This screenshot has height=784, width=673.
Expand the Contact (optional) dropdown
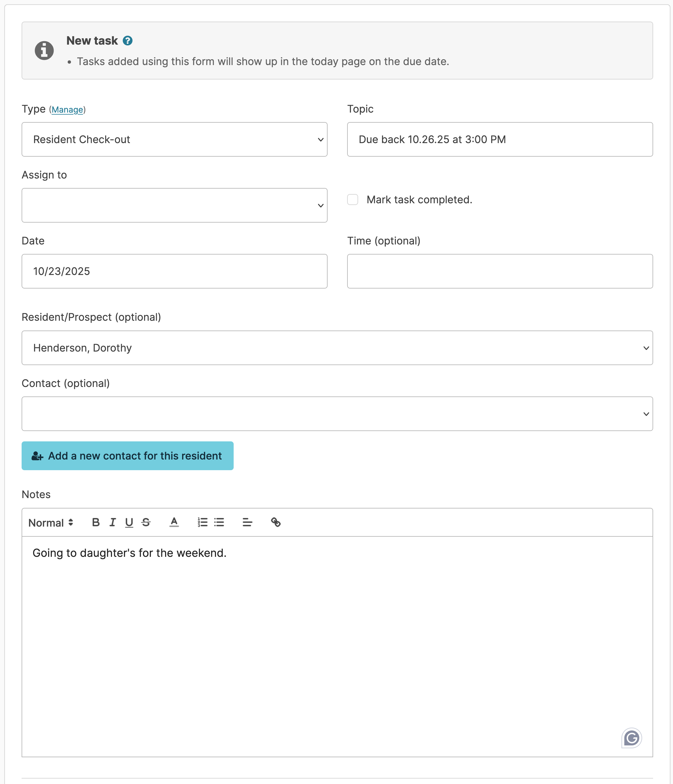[x=337, y=413]
